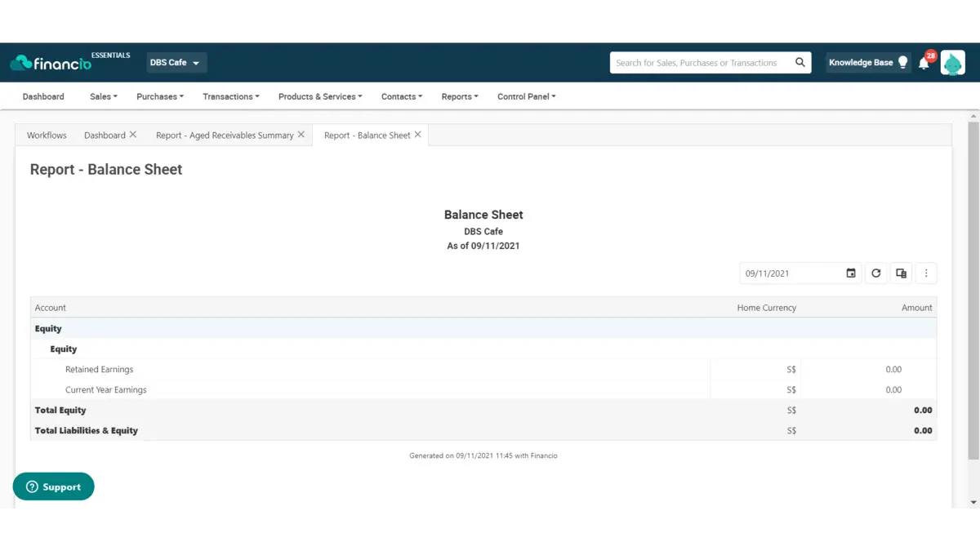Expand the Purchases menu
The image size is (980, 551).
tap(160, 96)
